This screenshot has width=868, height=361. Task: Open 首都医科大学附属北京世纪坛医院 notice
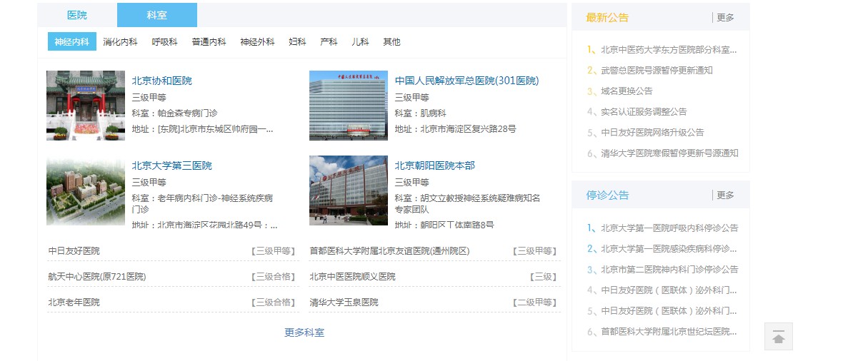669,332
